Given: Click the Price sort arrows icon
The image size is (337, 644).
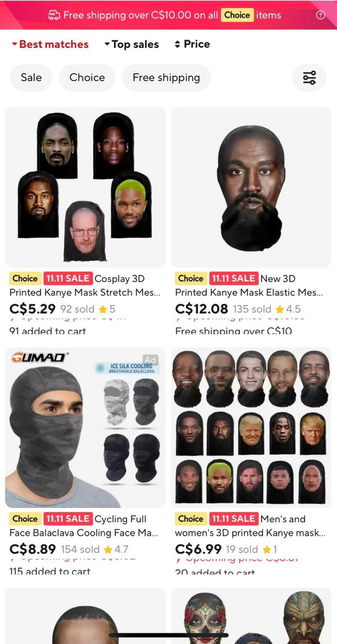Looking at the screenshot, I should click(177, 44).
